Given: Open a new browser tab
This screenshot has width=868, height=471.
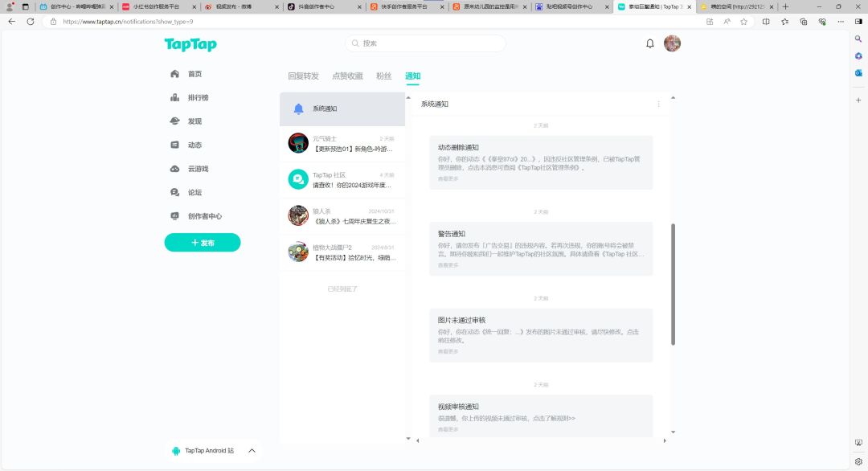Looking at the screenshot, I should 785,6.
